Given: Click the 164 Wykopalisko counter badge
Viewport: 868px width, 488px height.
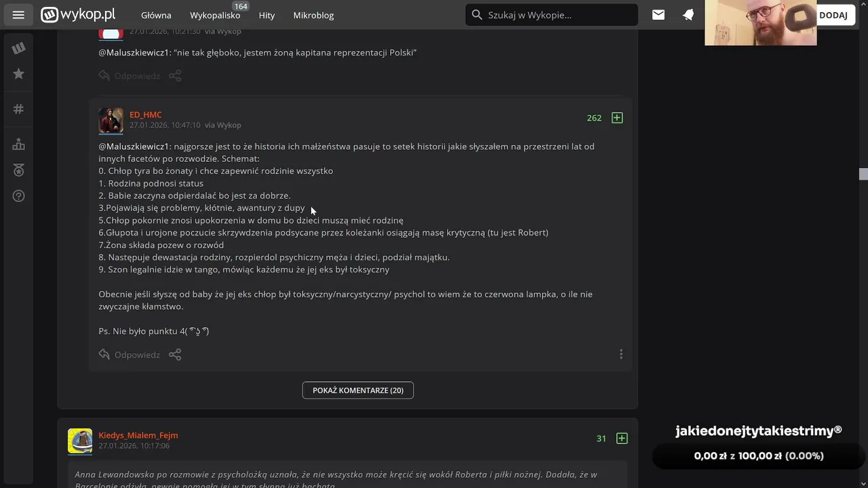Looking at the screenshot, I should pos(241,6).
